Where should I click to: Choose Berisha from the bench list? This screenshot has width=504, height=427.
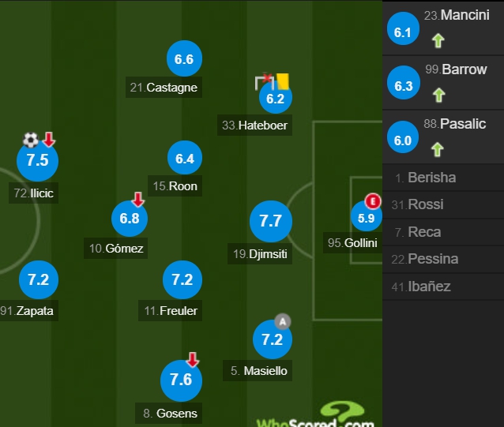443,178
